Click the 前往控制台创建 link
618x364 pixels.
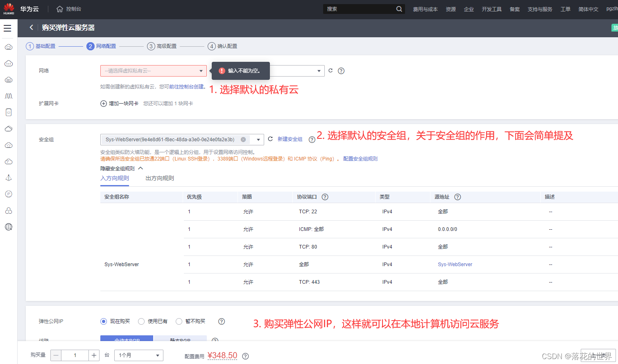point(186,87)
